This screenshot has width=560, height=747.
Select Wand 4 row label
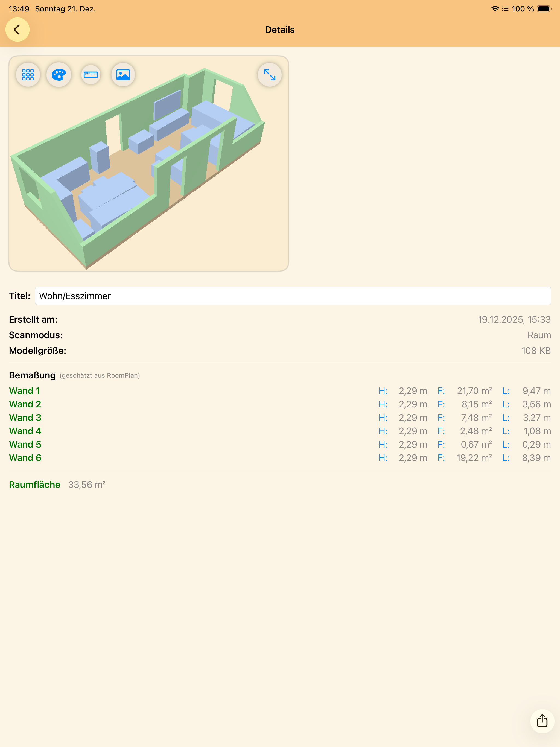[x=25, y=431]
